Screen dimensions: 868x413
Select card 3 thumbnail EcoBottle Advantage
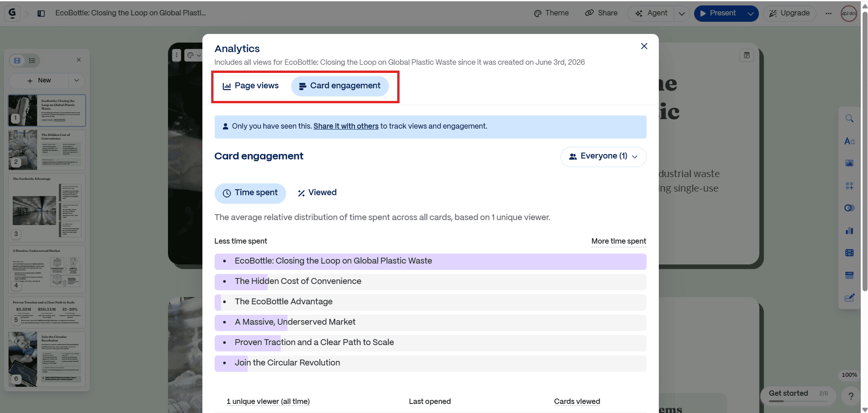(47, 207)
